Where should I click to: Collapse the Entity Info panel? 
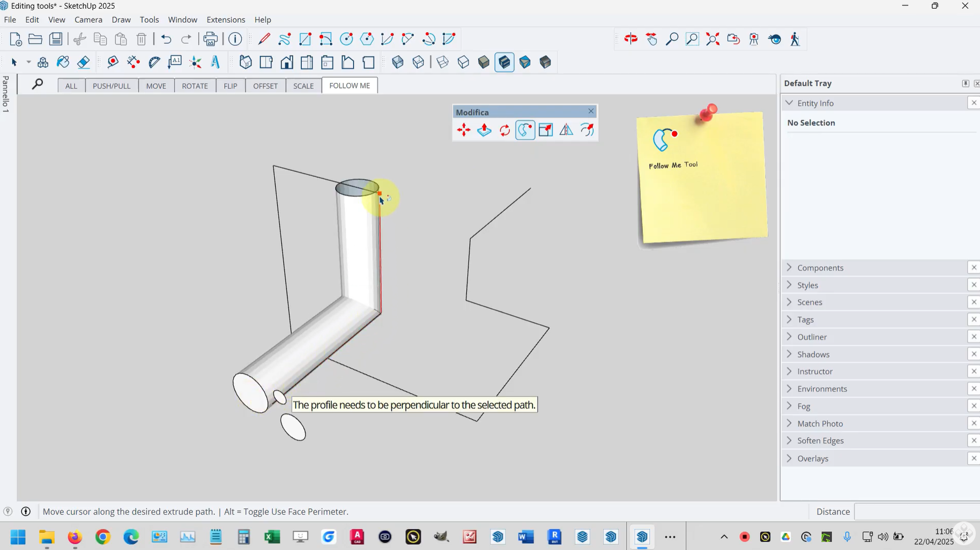tap(789, 103)
